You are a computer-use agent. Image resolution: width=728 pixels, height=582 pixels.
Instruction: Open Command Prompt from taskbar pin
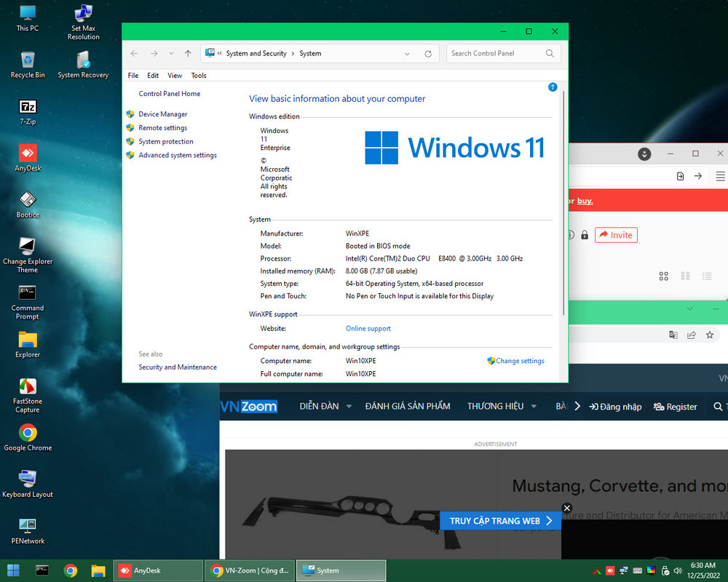[x=42, y=570]
